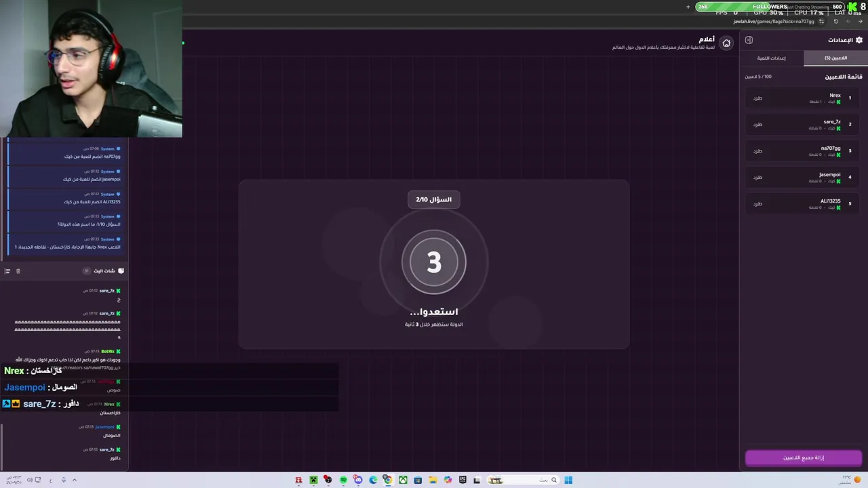Open Windows Start button on taskbar

[568, 480]
